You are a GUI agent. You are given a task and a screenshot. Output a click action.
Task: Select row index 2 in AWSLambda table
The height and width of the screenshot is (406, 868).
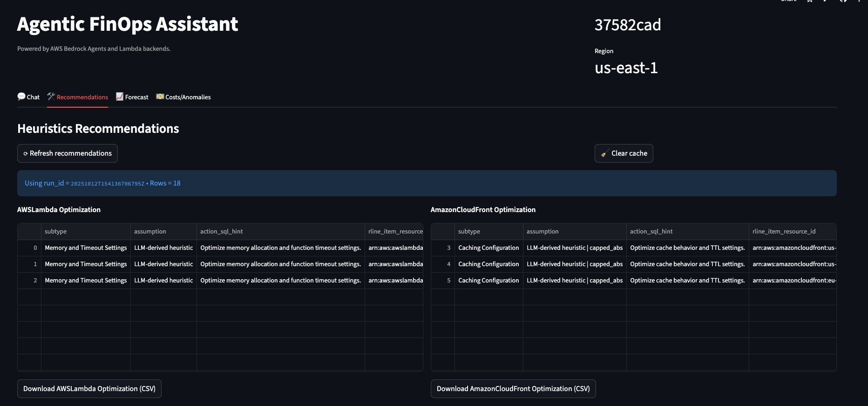[29, 281]
